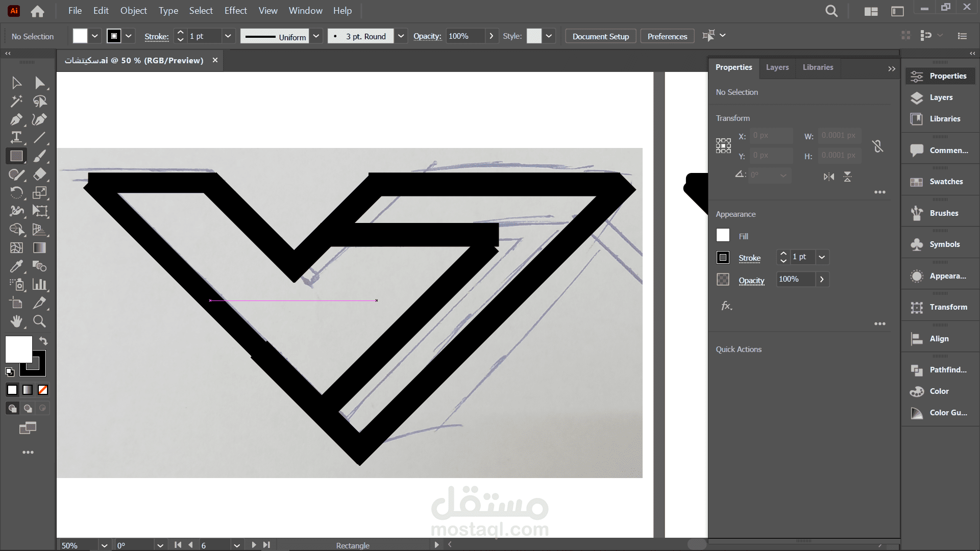Screen dimensions: 980x551
Task: Select the Hand tool
Action: coord(16,321)
